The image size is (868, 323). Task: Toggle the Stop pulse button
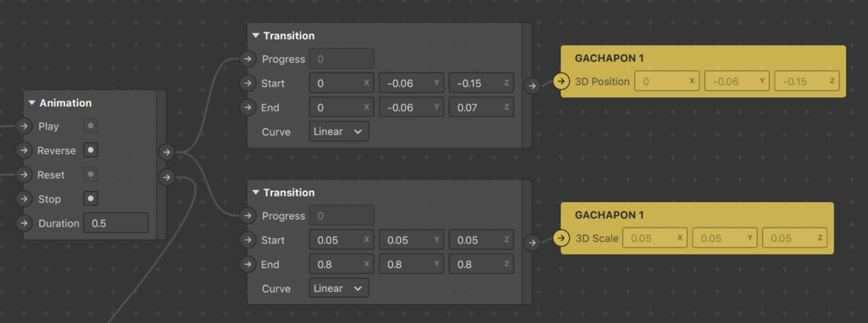[90, 199]
